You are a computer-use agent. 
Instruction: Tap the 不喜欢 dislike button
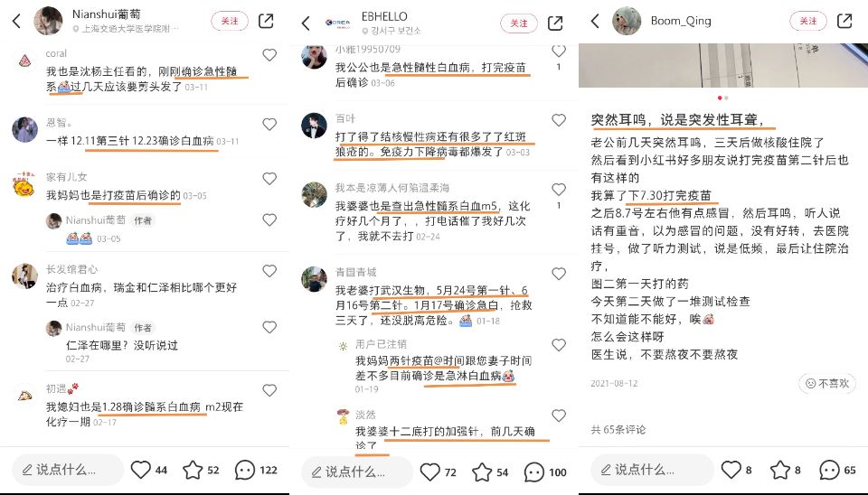[827, 383]
